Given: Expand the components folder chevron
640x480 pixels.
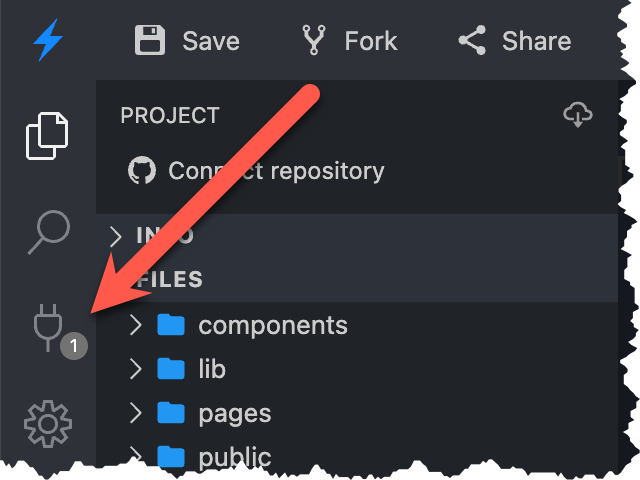Looking at the screenshot, I should point(137,325).
